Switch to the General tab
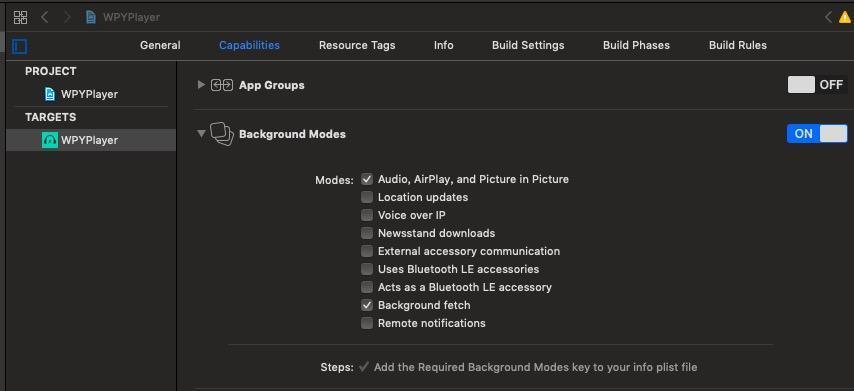This screenshot has width=854, height=391. (160, 45)
